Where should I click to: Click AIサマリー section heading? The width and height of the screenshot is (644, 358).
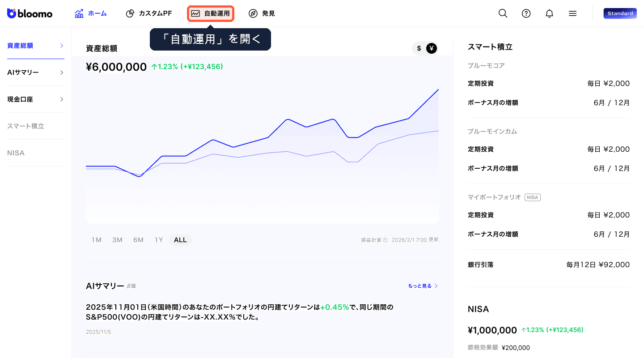(x=105, y=286)
